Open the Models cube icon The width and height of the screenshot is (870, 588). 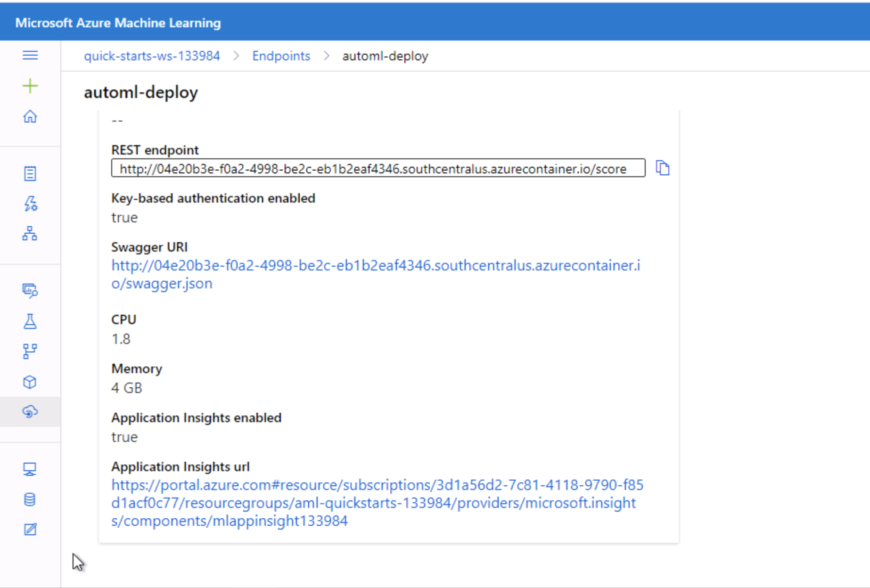pyautogui.click(x=30, y=382)
